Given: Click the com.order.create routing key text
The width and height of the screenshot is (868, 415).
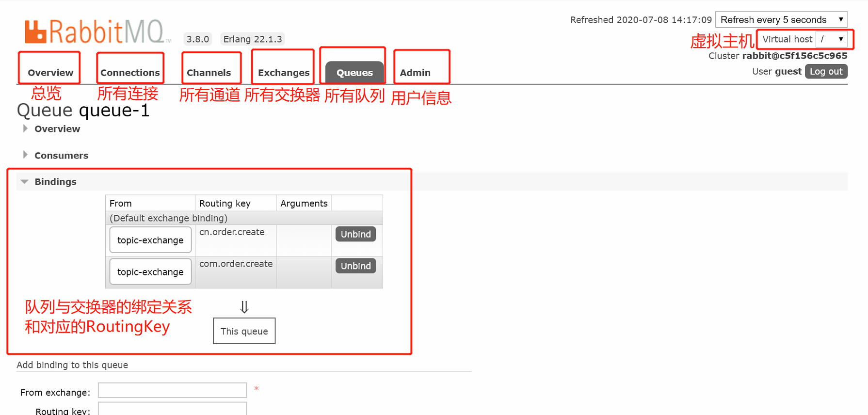Looking at the screenshot, I should pos(236,264).
